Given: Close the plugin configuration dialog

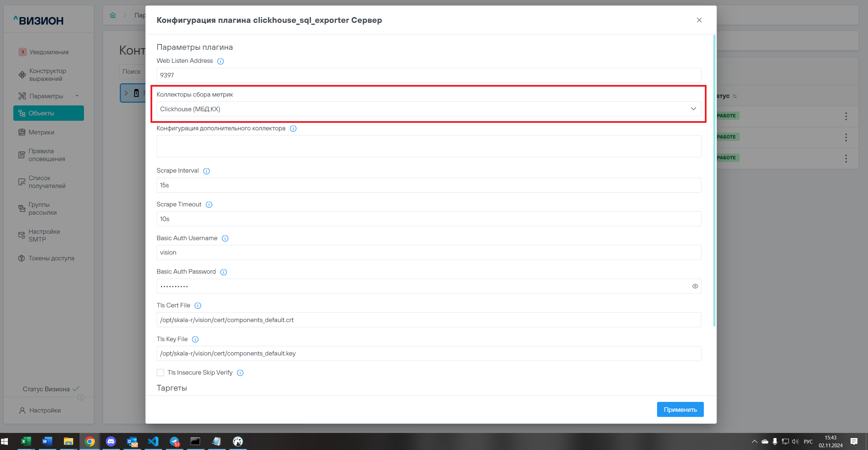Looking at the screenshot, I should [x=699, y=20].
